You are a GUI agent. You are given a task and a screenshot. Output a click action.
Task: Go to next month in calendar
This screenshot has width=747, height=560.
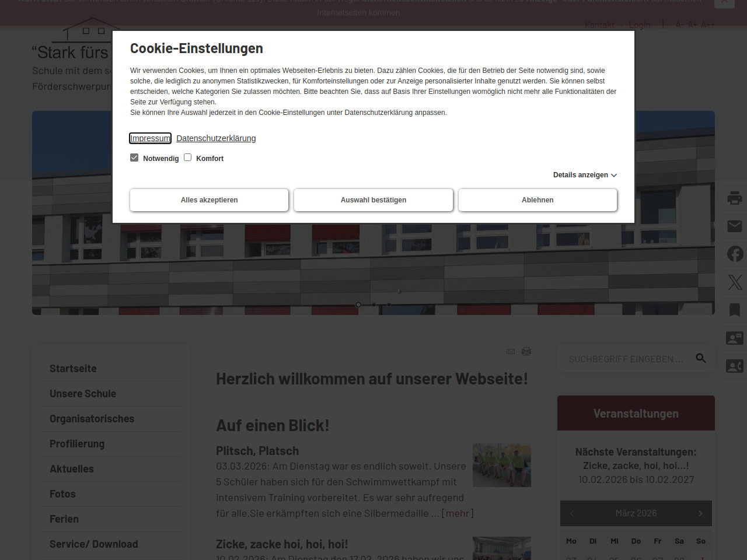(x=700, y=513)
